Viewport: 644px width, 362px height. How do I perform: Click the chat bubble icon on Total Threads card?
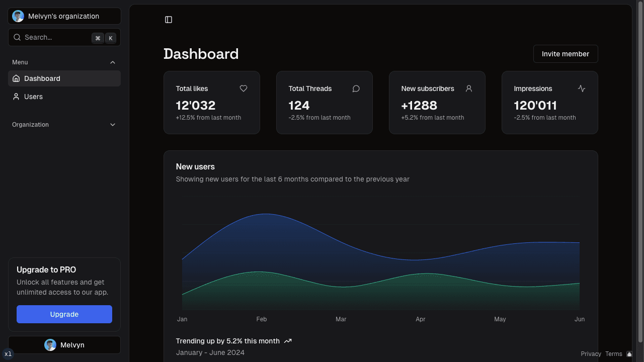pyautogui.click(x=356, y=88)
